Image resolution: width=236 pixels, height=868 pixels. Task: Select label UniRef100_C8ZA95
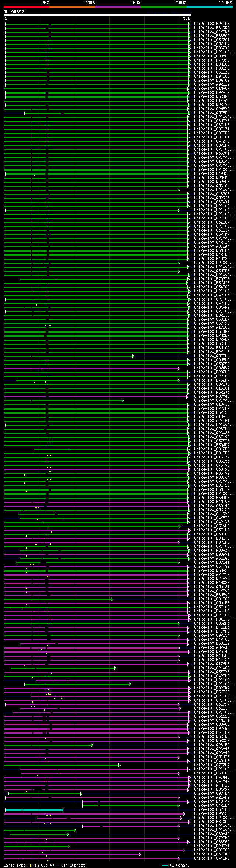tap(212, 437)
